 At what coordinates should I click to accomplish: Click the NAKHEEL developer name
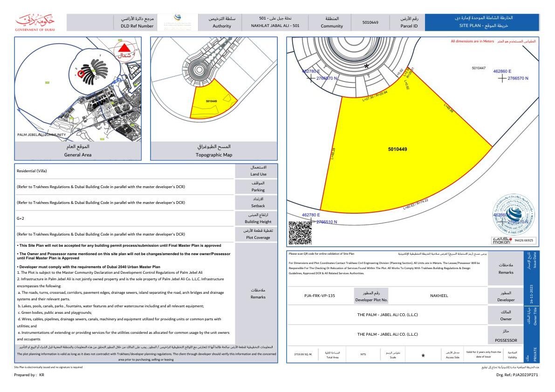tap(438, 296)
